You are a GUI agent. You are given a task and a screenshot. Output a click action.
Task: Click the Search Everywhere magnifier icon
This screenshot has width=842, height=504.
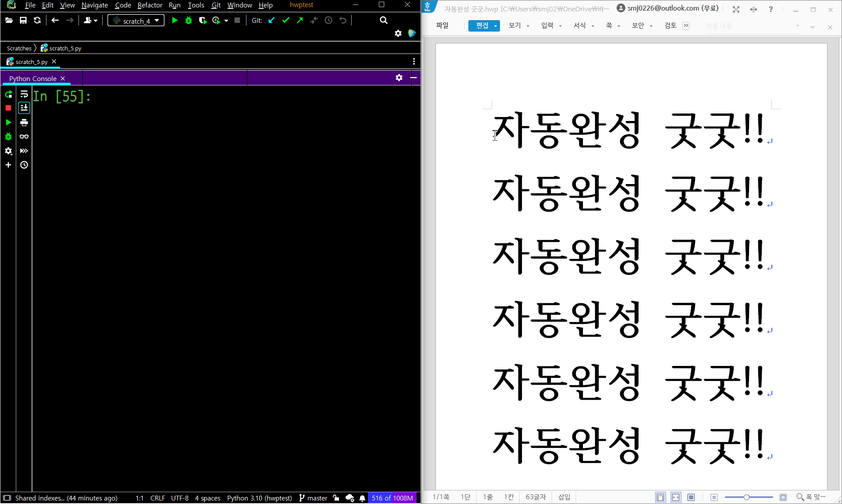pos(383,20)
